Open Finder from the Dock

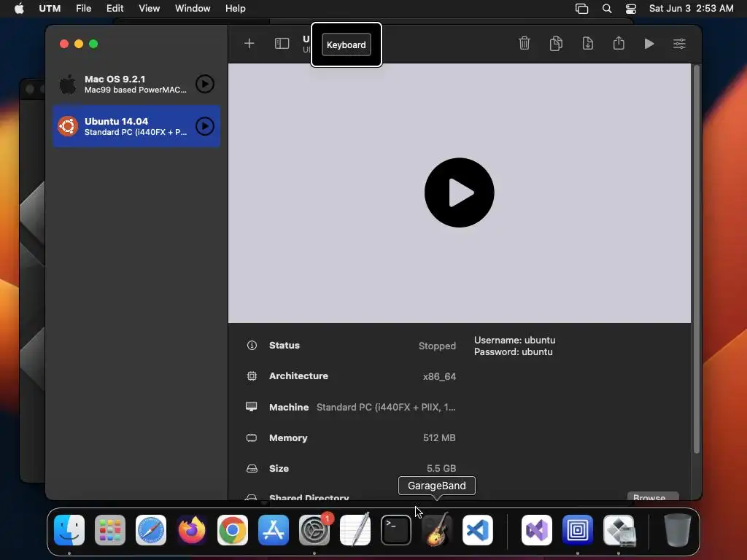pos(69,530)
